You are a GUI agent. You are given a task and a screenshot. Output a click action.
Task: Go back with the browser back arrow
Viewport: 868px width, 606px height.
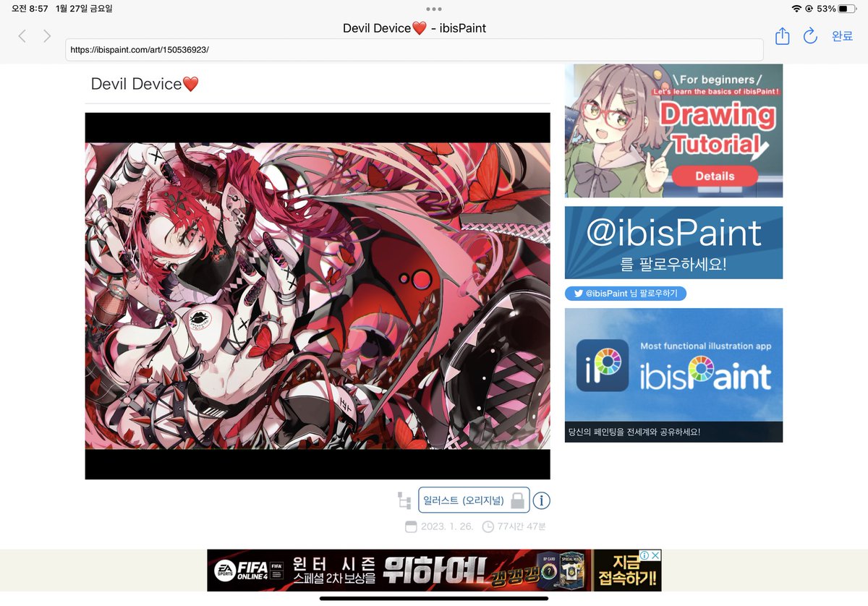(22, 36)
